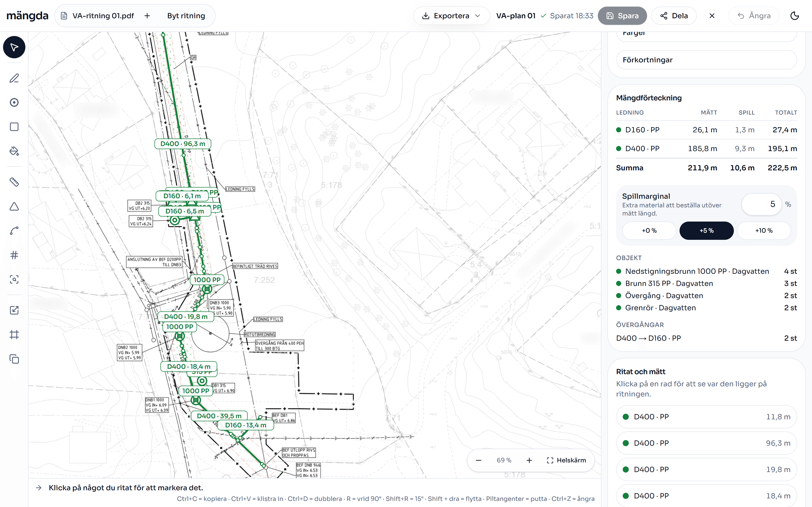
Task: Select green dot of D160 · PP row
Action: (619, 130)
